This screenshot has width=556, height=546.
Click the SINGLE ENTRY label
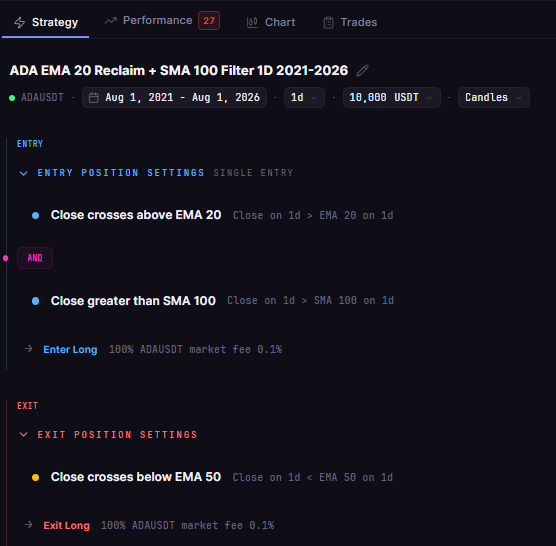pos(253,173)
